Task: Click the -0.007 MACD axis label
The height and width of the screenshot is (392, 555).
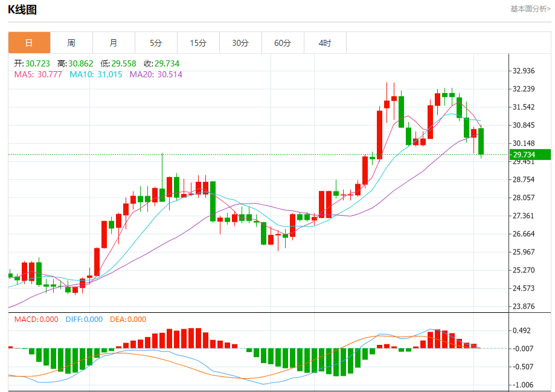Action: [x=522, y=349]
